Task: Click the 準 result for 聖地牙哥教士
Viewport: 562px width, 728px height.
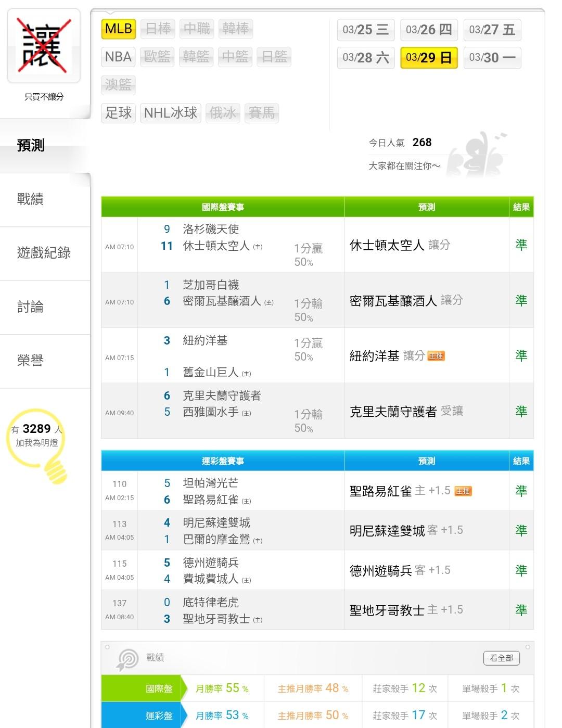Action: [521, 609]
